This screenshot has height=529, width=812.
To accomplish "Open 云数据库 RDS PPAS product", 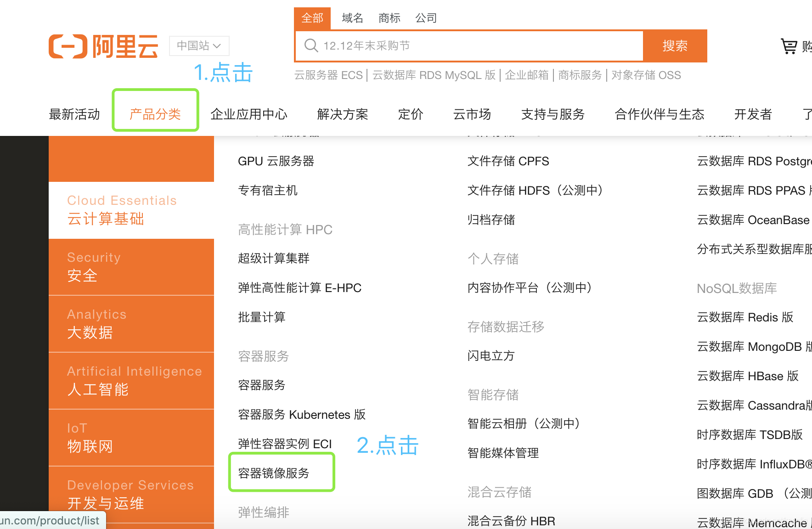I will pyautogui.click(x=754, y=191).
